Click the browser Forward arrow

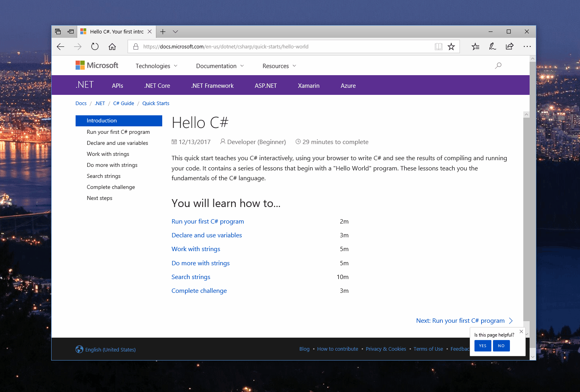(78, 47)
